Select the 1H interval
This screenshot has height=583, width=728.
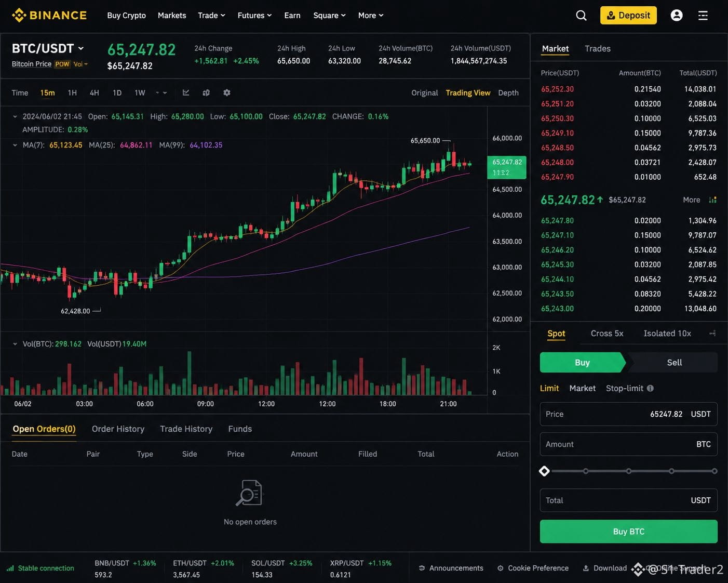[x=72, y=92]
